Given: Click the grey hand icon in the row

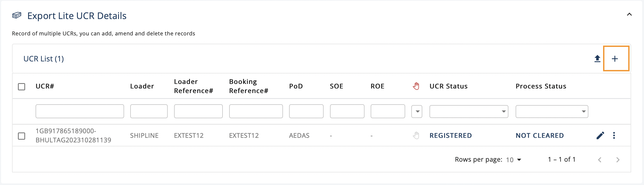Looking at the screenshot, I should [x=416, y=135].
